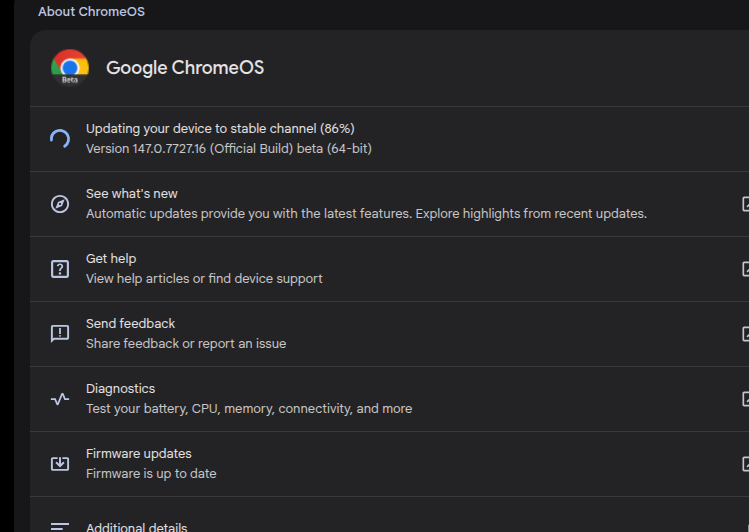Viewport: 749px width, 532px height.
Task: Choose the Send feedback option
Action: (x=130, y=324)
